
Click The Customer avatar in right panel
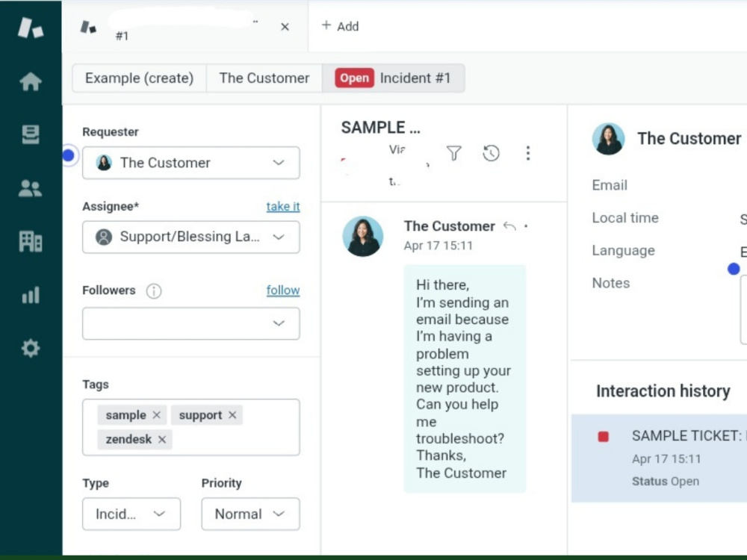(608, 139)
